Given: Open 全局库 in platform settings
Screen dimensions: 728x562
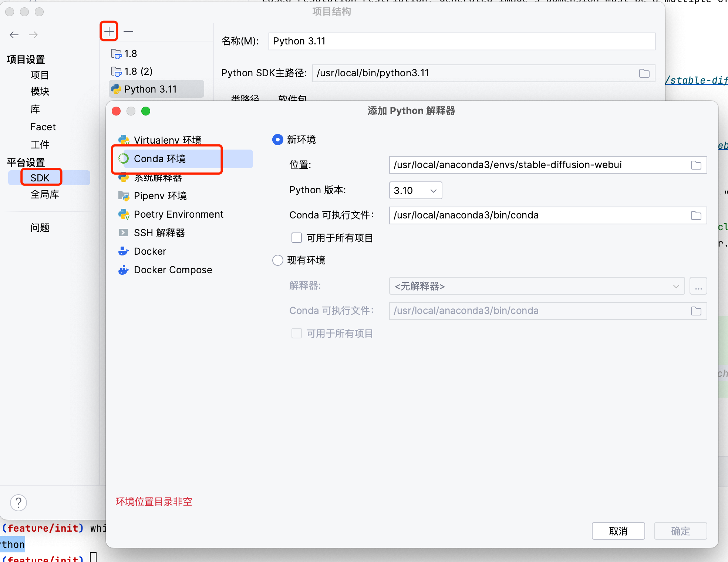Looking at the screenshot, I should click(45, 194).
